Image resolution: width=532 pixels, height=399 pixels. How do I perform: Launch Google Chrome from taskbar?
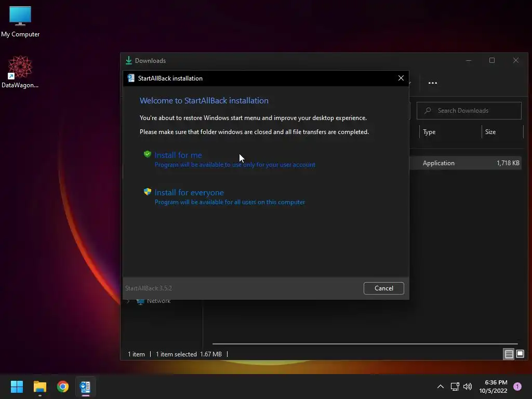[63, 387]
